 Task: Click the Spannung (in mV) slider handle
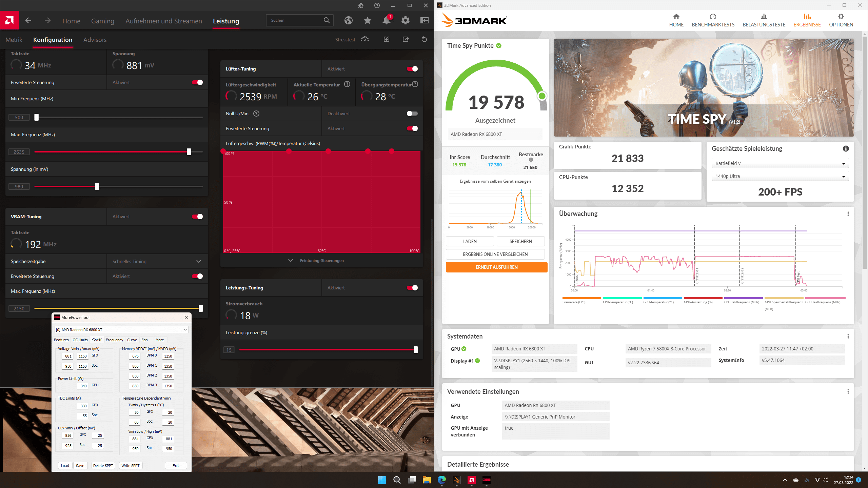click(97, 186)
